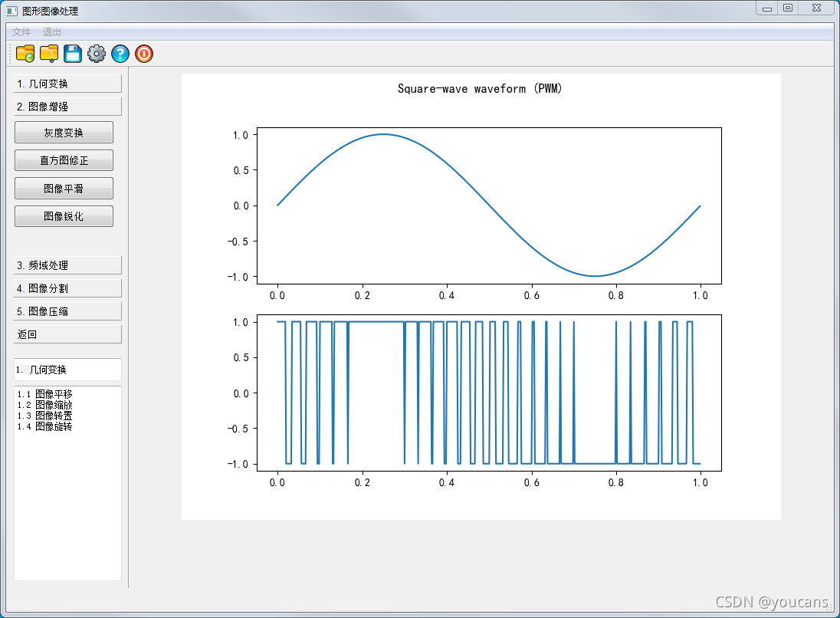Open settings via the gear icon
Screen dimensions: 840x618
point(97,54)
